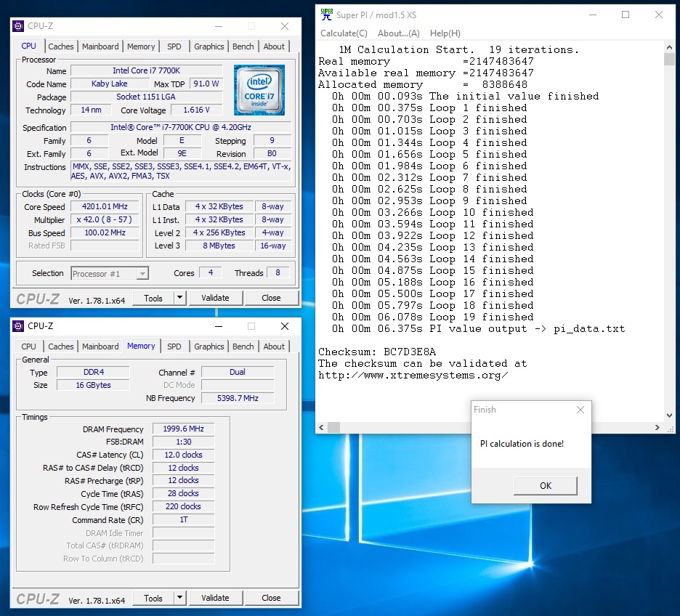Switch to Mainboard tab in top CPU-Z window

coord(100,46)
